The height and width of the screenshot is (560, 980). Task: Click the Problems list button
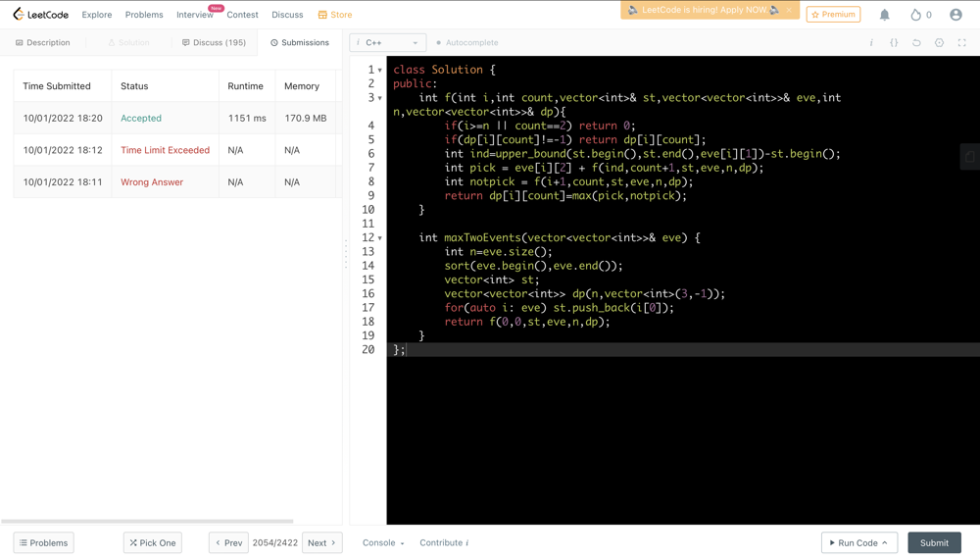(44, 542)
